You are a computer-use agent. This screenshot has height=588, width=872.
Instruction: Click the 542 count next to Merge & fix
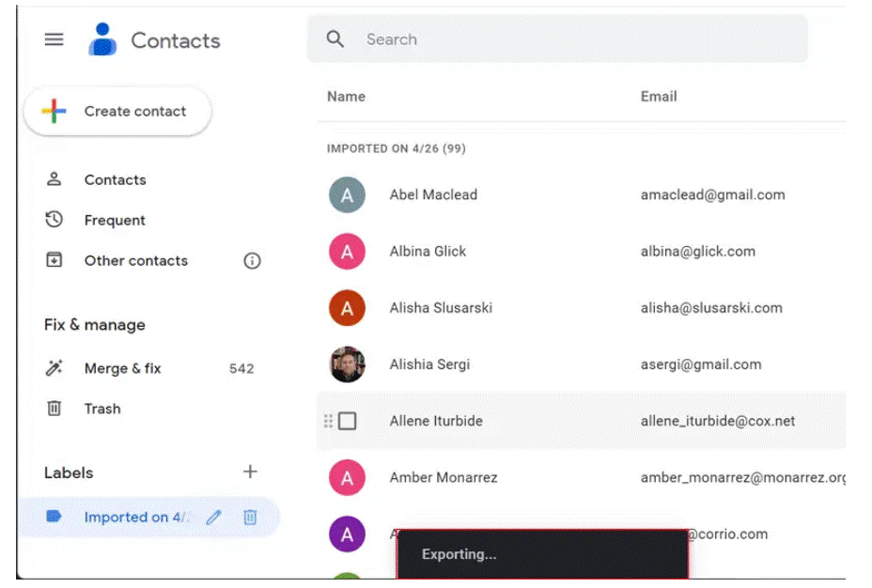coord(241,368)
